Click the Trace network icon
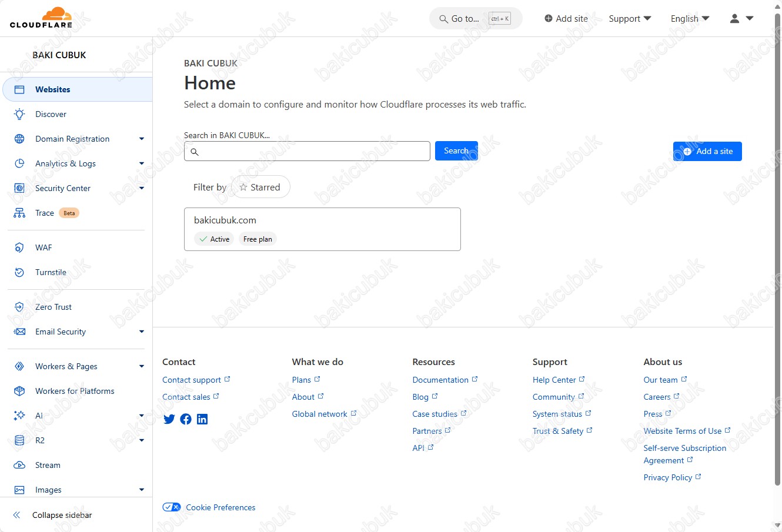This screenshot has width=782, height=532. 19,213
